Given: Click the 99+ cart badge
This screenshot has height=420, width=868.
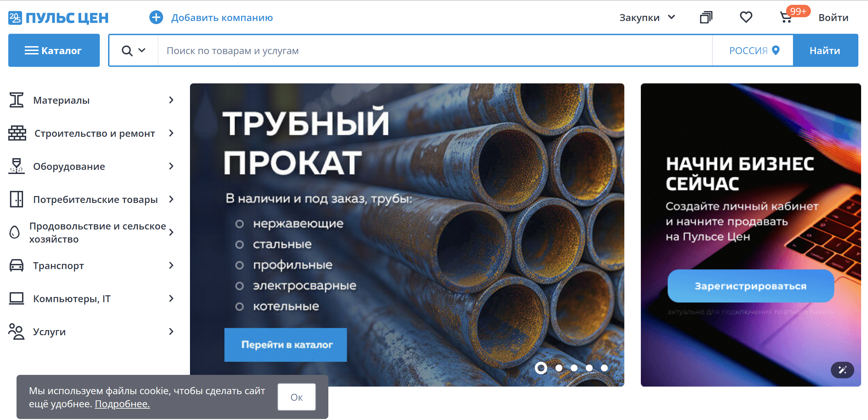Looking at the screenshot, I should coord(798,11).
